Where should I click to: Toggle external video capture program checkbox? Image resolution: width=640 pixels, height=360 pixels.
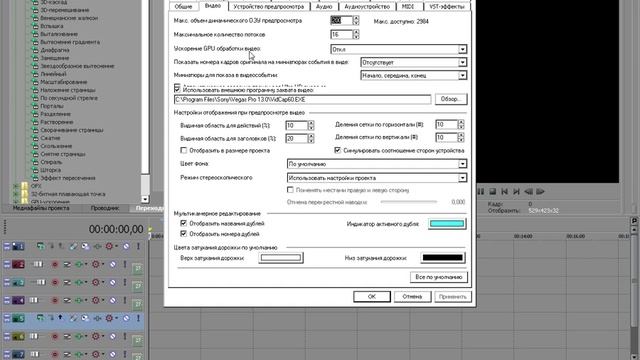(177, 89)
